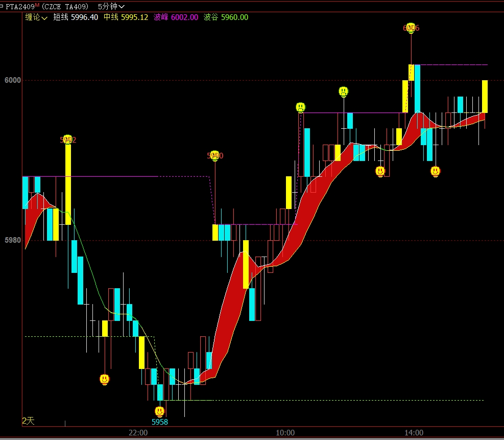Click the 5980 price axis label
Image resolution: width=504 pixels, height=440 pixels.
coord(11,240)
